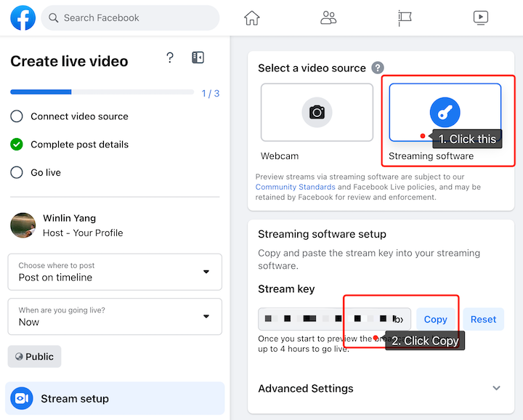Select the Connect video source step

[70, 116]
